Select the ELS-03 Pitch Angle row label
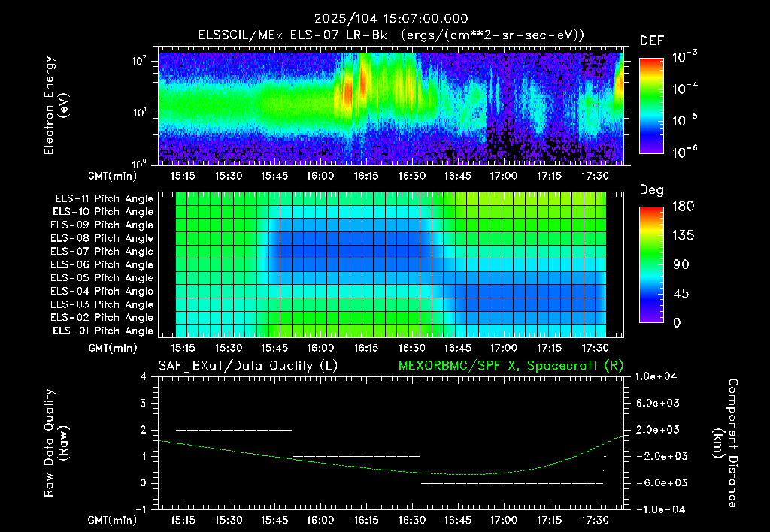The width and height of the screenshot is (770, 532). 102,305
